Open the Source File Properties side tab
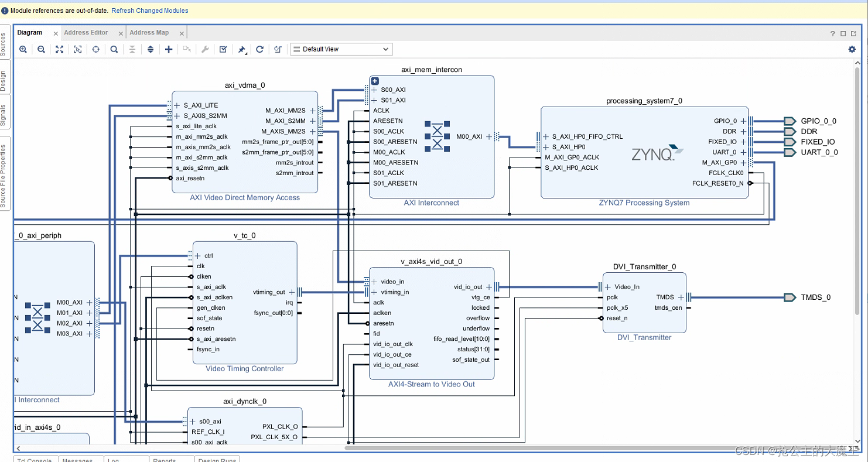This screenshot has height=462, width=868. pyautogui.click(x=4, y=176)
